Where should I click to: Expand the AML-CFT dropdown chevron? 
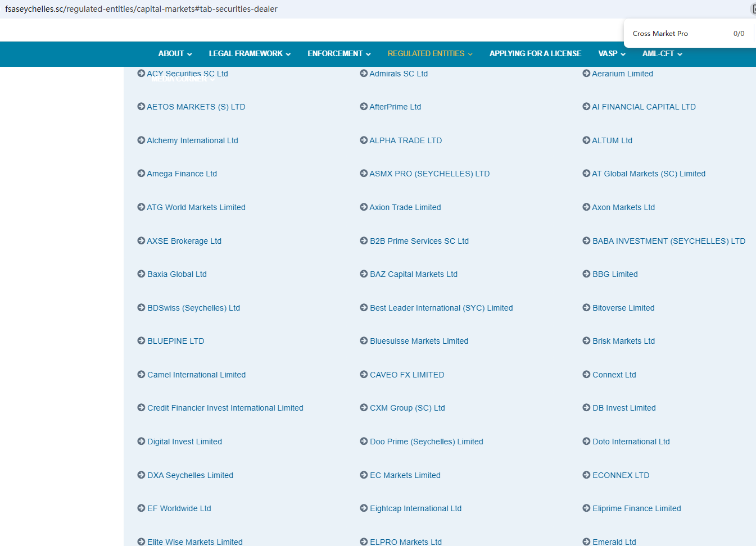(x=680, y=54)
